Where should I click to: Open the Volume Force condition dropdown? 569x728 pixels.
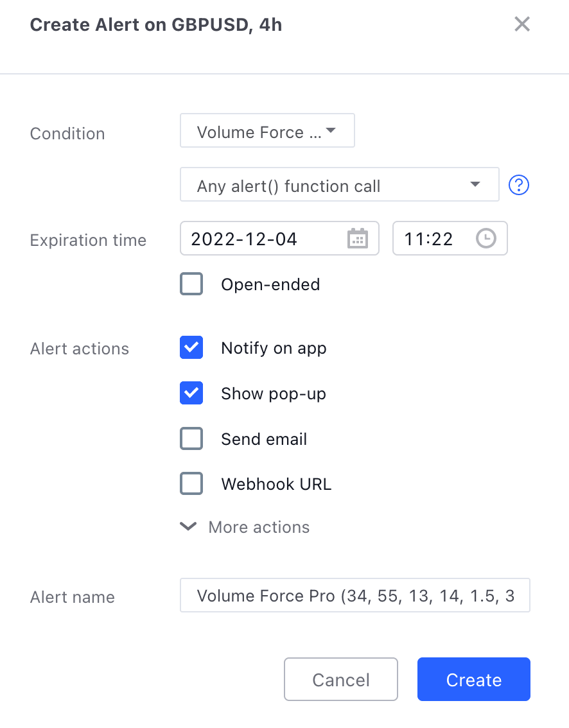pos(267,130)
